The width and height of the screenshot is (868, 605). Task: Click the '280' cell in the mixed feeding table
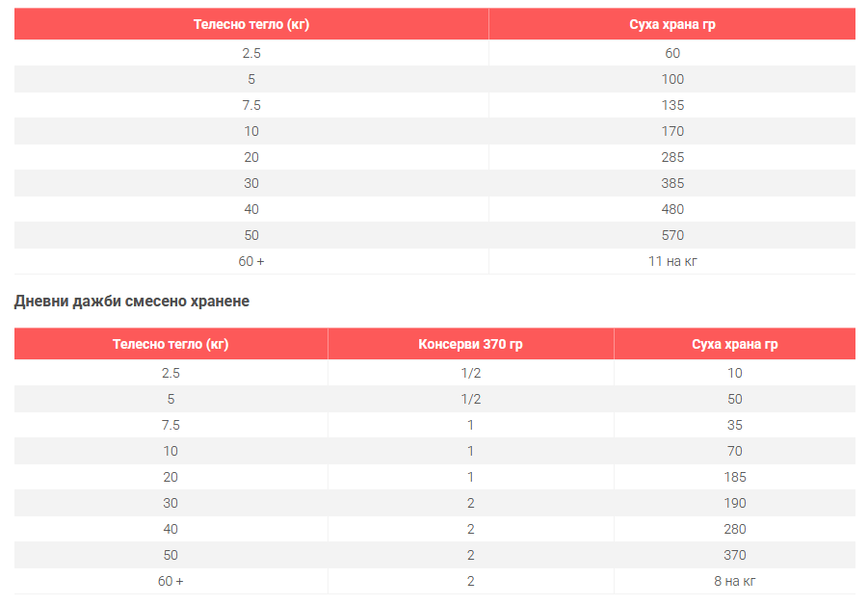(734, 529)
